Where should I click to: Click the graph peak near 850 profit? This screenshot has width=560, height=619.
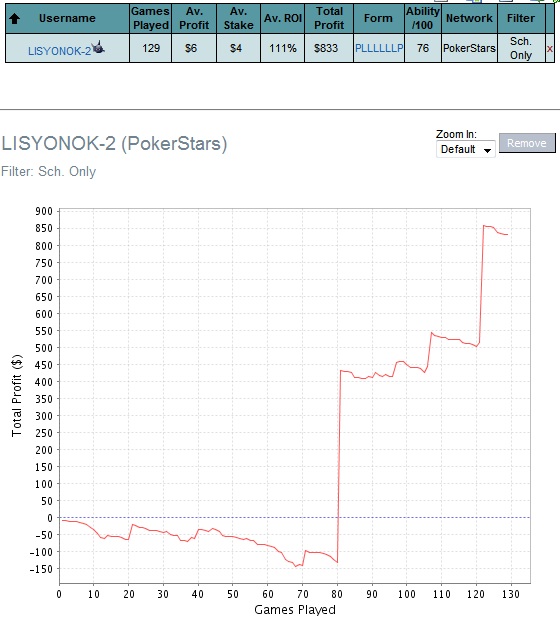coord(484,226)
